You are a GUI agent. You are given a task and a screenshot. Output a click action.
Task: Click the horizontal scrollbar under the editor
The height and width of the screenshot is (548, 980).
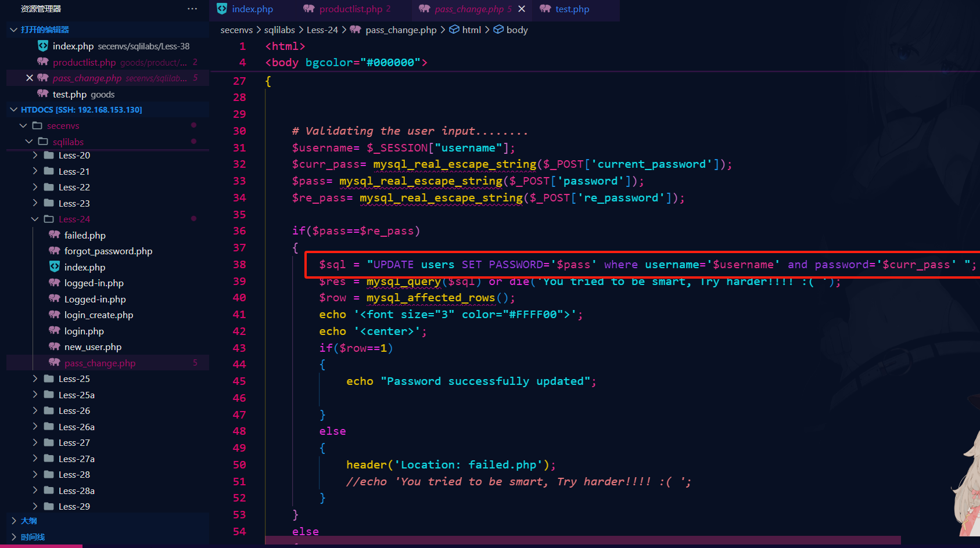(x=583, y=540)
